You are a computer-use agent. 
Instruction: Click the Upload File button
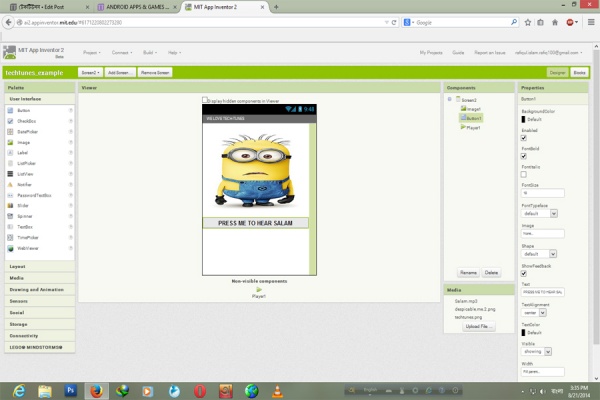point(478,326)
